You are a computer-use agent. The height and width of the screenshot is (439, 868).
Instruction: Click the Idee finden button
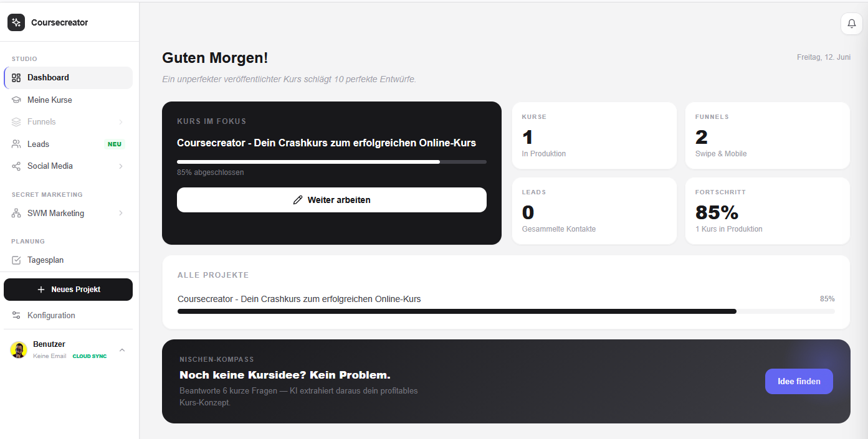(799, 382)
